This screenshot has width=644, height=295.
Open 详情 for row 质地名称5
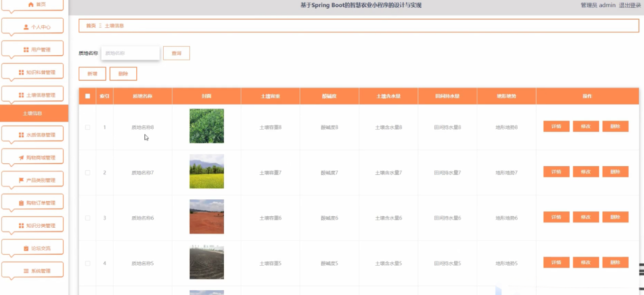pos(557,262)
